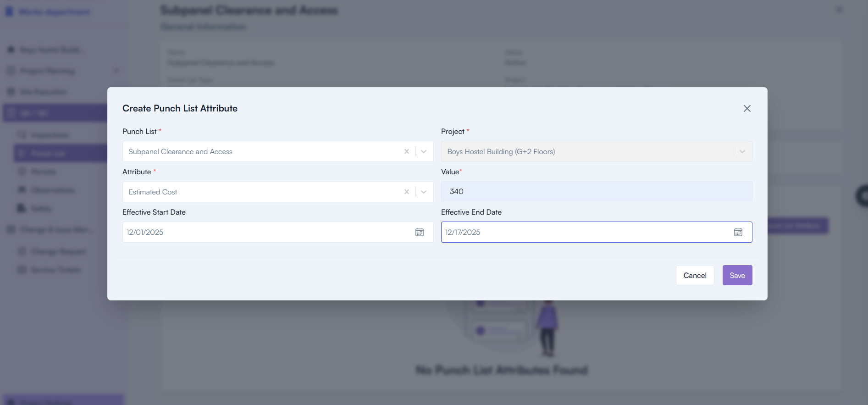The image size is (868, 405).
Task: Go to Permits in the sidebar menu
Action: point(43,172)
